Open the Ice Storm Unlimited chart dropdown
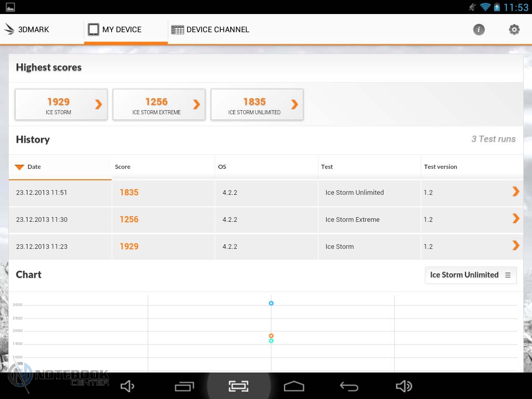 click(470, 275)
